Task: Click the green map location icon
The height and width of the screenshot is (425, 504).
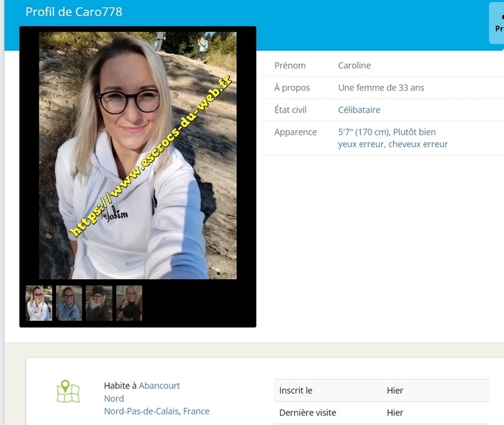Action: click(x=68, y=391)
